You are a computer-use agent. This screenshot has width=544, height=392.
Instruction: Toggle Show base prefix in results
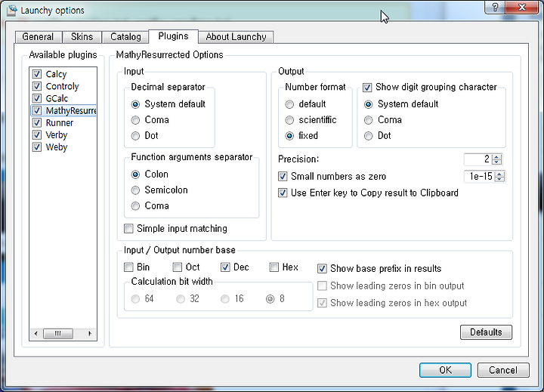coord(323,268)
